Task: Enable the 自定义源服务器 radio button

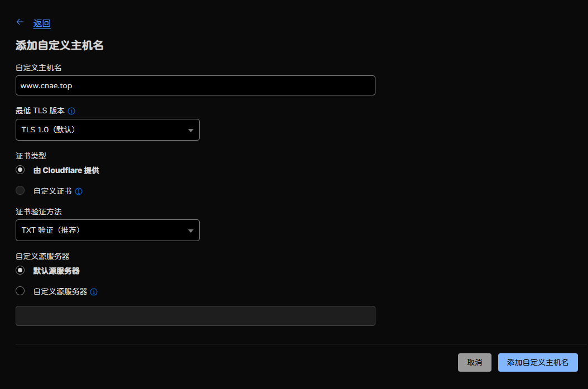Action: coord(21,291)
